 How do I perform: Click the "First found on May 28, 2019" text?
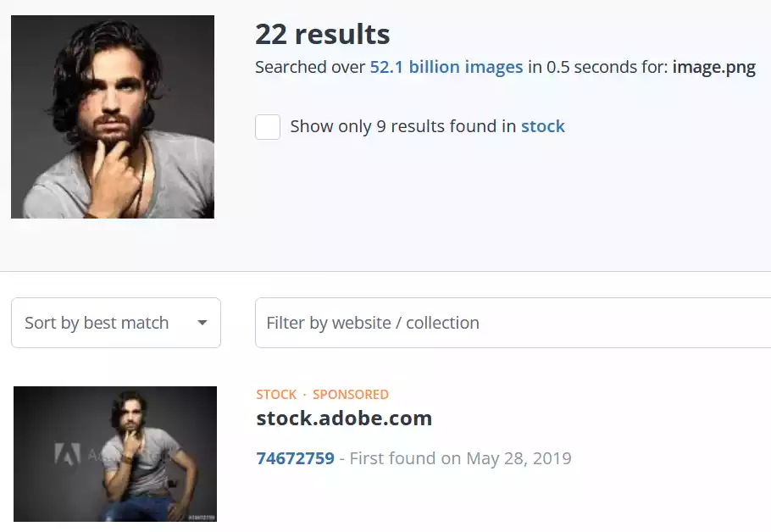tap(460, 459)
